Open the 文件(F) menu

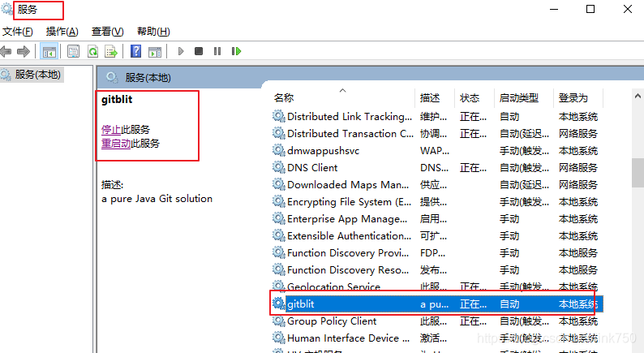pyautogui.click(x=18, y=31)
